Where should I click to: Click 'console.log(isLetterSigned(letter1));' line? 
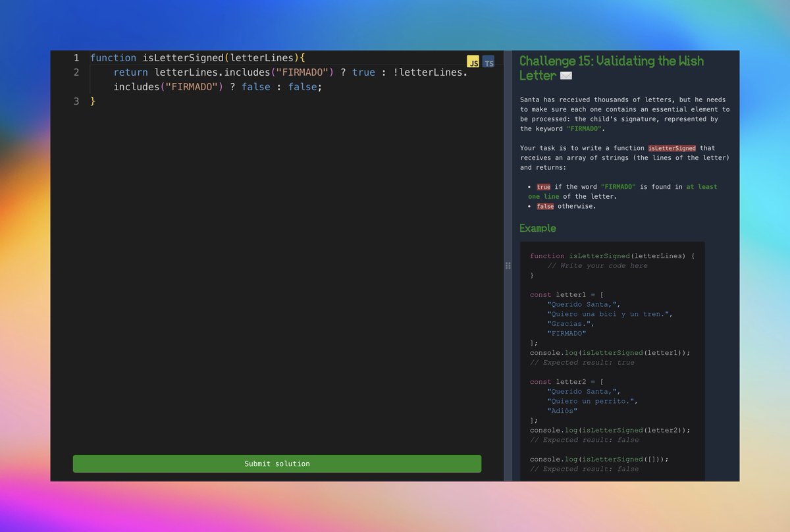point(610,353)
